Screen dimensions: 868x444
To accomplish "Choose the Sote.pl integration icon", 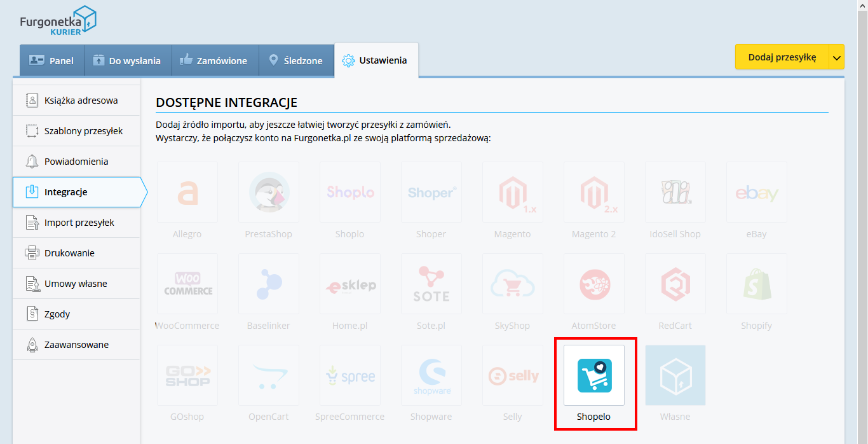I will coord(431,284).
